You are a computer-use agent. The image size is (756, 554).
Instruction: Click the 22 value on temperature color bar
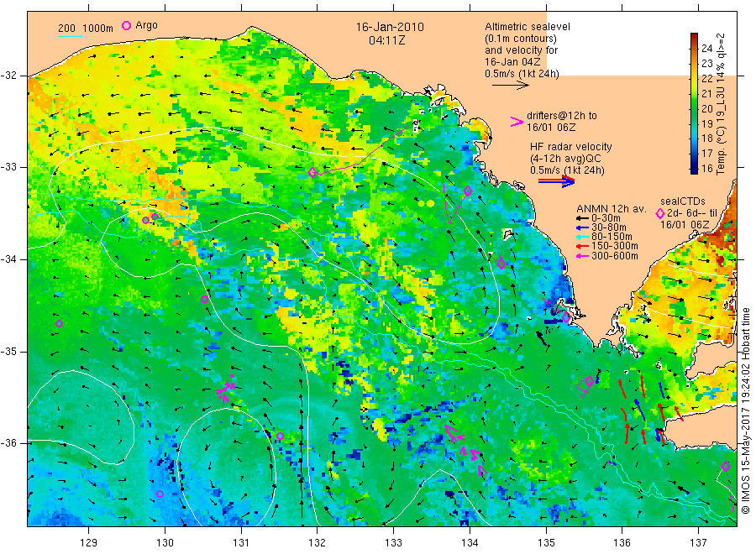[706, 79]
